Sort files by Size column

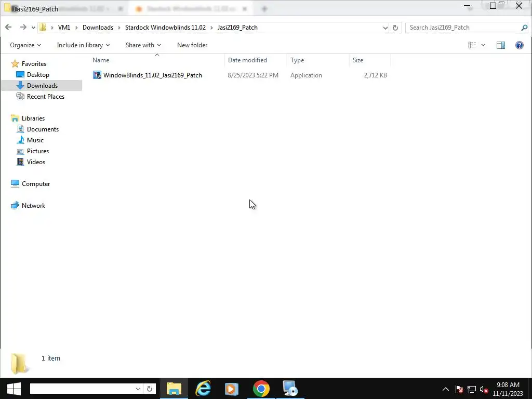[x=358, y=60]
